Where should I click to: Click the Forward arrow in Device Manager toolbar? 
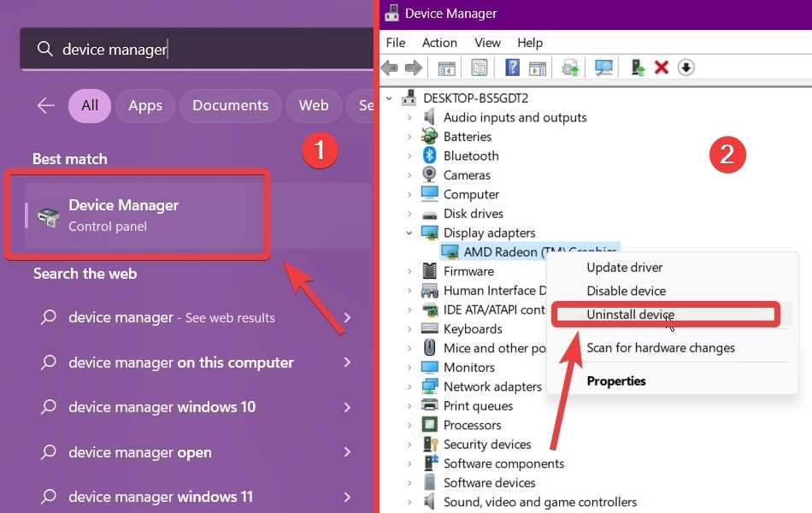click(x=413, y=68)
